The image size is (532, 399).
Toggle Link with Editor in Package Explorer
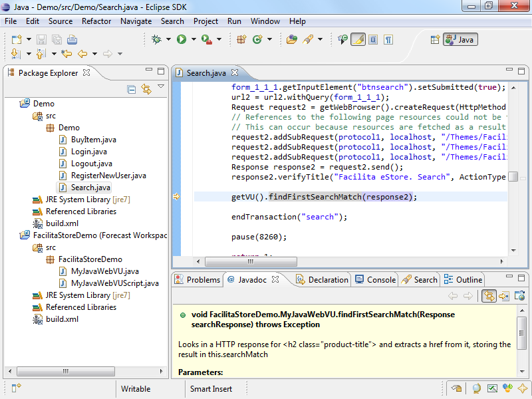(146, 89)
